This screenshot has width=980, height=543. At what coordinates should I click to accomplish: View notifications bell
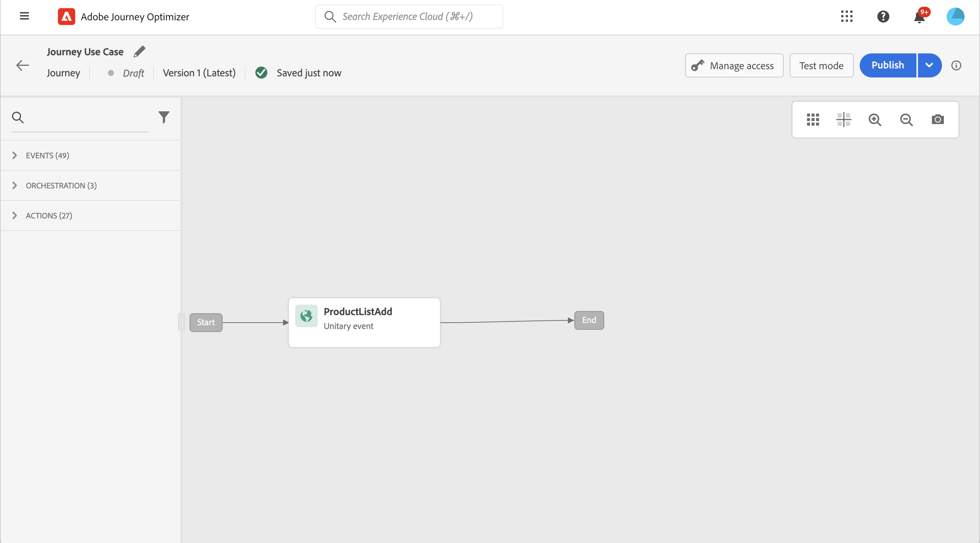(919, 17)
